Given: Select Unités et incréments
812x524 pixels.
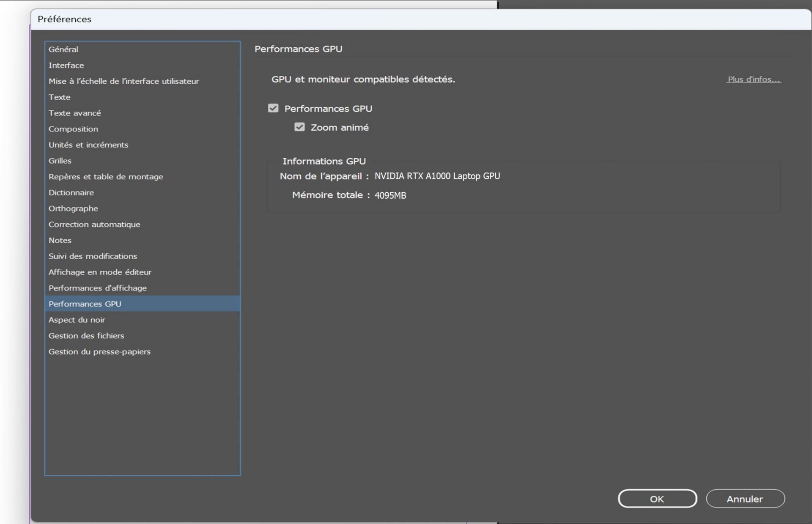Looking at the screenshot, I should (88, 145).
